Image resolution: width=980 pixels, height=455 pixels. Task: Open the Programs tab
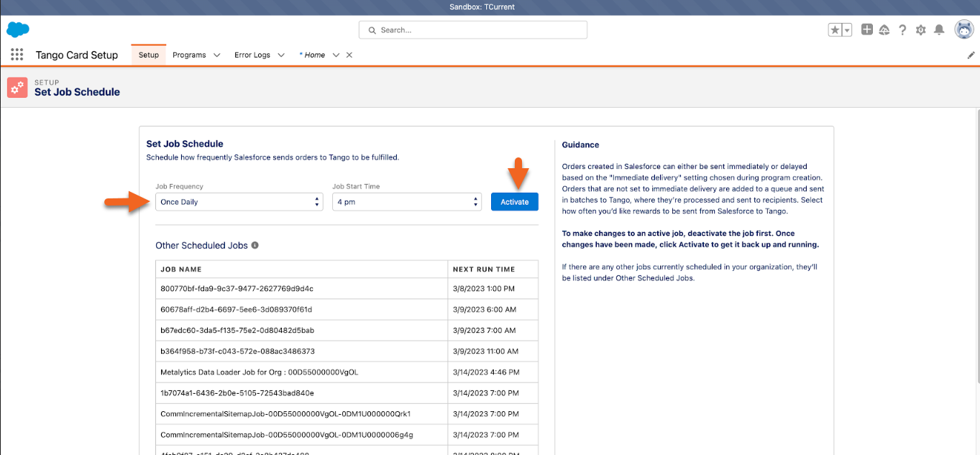[189, 55]
